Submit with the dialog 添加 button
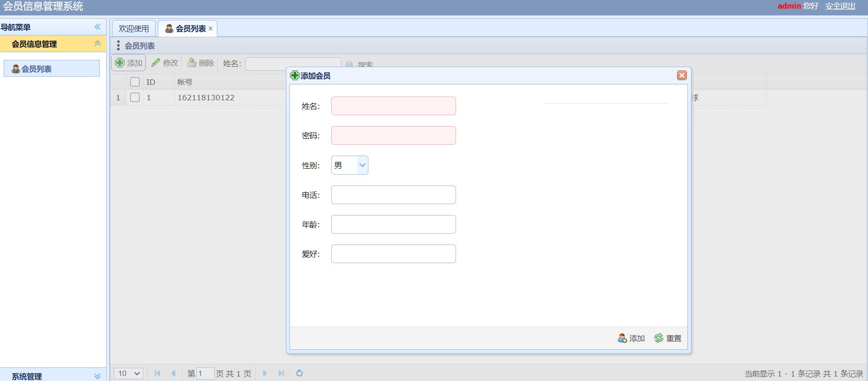Viewport: 868px width, 381px height. pyautogui.click(x=631, y=338)
